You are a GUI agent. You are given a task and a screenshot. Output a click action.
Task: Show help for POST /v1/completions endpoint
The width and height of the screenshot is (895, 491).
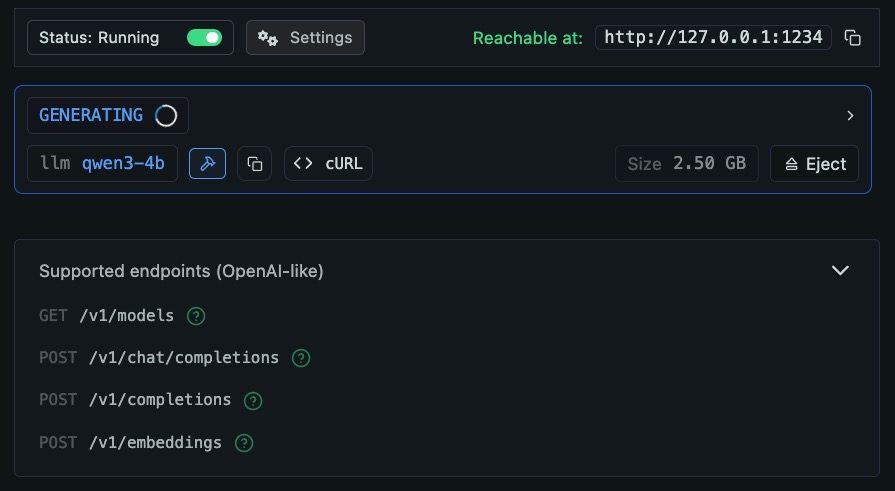tap(253, 400)
